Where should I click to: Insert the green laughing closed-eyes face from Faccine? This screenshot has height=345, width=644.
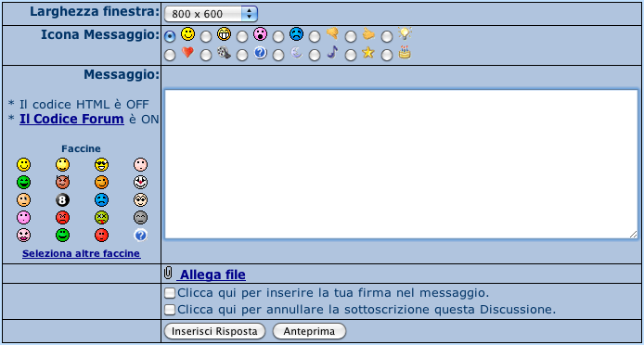pyautogui.click(x=24, y=182)
